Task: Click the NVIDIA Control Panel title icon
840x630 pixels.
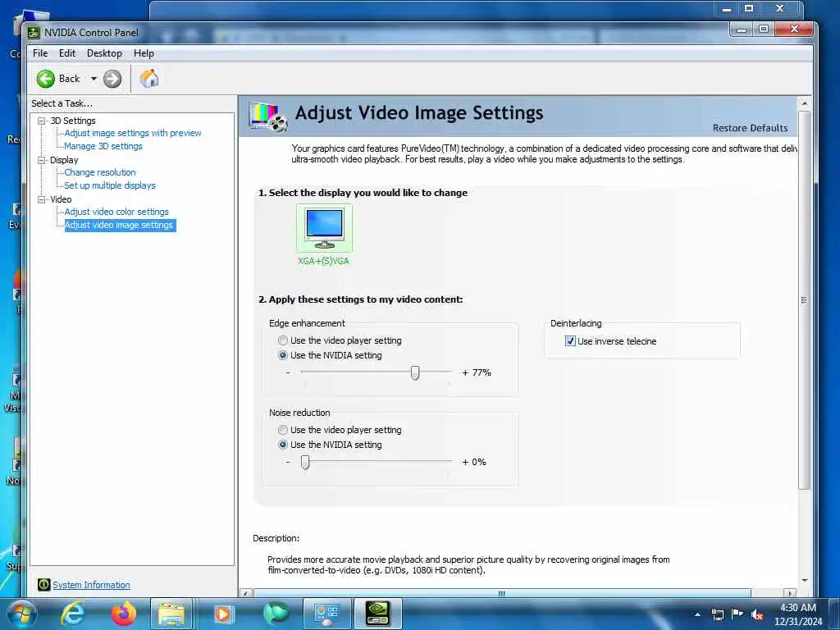Action: point(34,33)
